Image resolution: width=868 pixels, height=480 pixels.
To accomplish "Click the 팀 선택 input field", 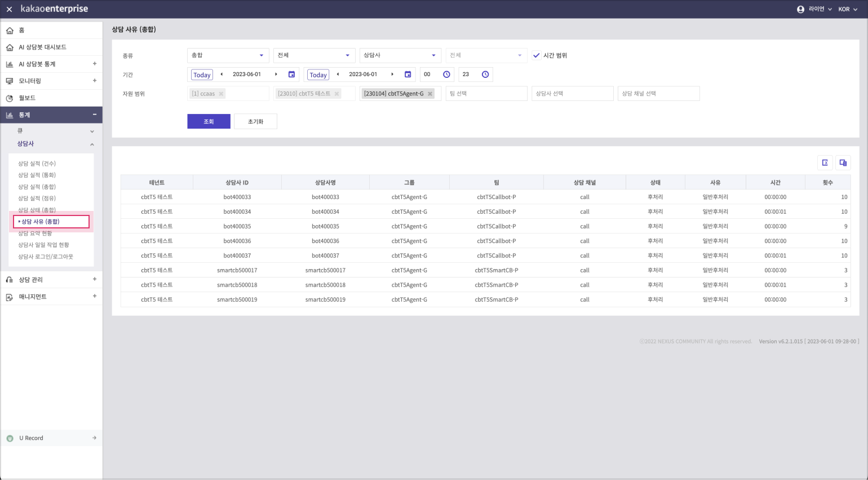I will point(486,94).
